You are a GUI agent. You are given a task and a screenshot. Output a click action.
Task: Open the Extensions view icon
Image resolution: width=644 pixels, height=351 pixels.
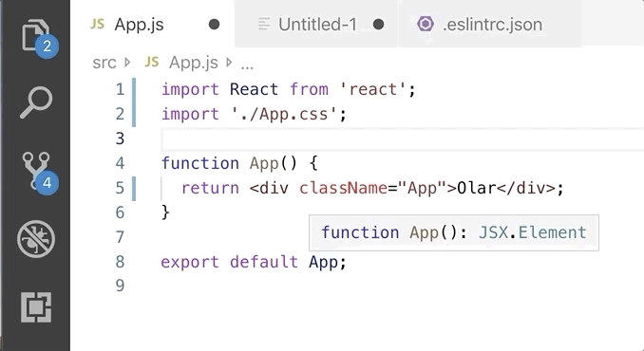tap(36, 307)
